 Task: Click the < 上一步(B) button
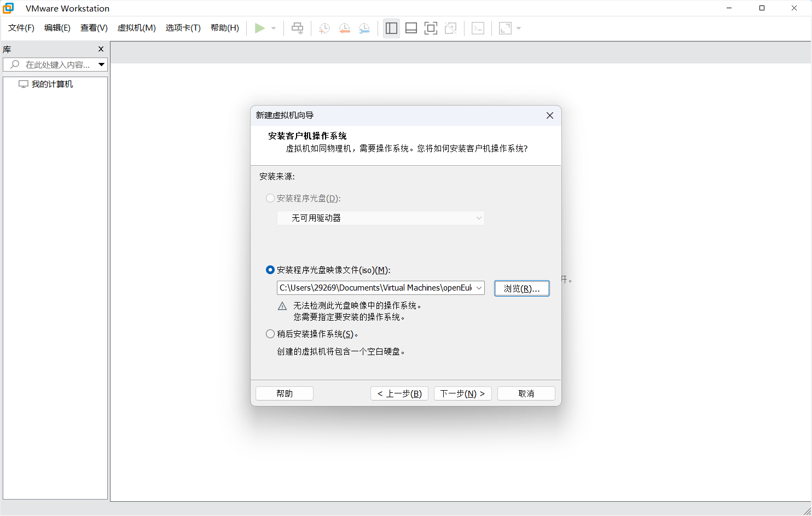[x=399, y=393]
